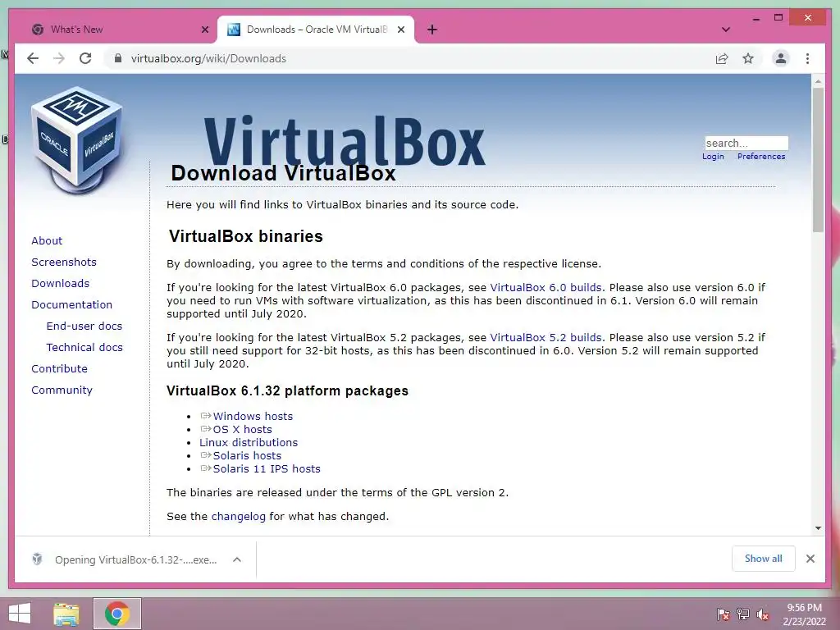Open Linux distributions link
Viewport: 840px width, 630px height.
[248, 442]
